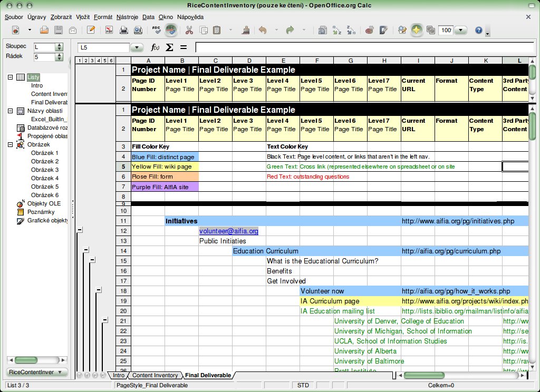This screenshot has height=392, width=540.
Task: Click the curriculum.php URL cell
Action: click(451, 251)
